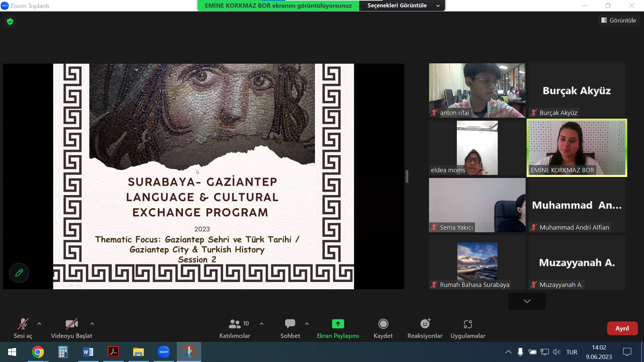644x362 pixels.
Task: Click the panel divider resize handle
Action: tap(407, 176)
